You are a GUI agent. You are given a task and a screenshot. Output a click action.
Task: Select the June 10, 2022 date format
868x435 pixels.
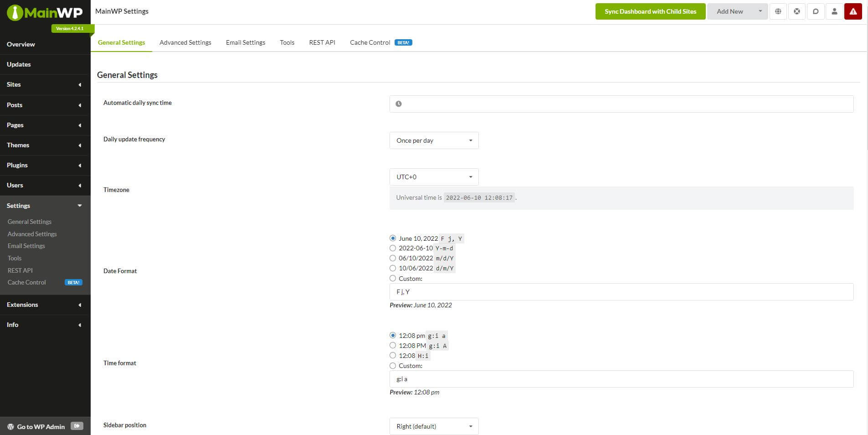coord(393,238)
